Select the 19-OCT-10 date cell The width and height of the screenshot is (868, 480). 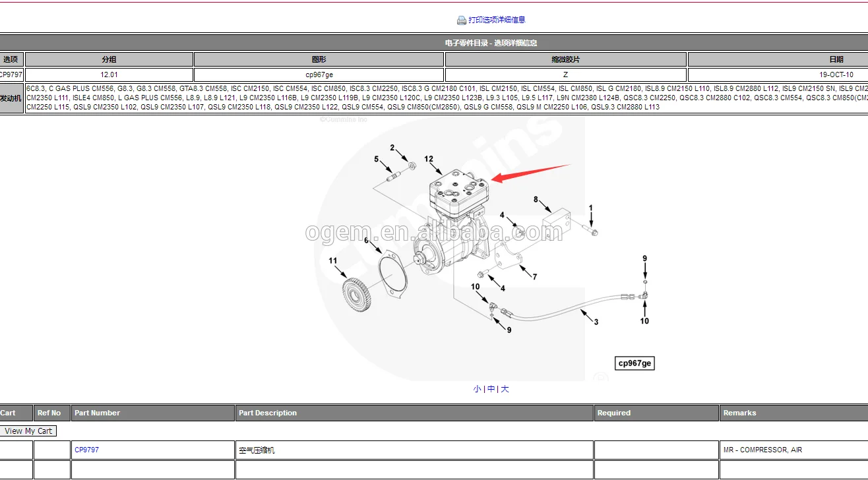[x=778, y=75]
